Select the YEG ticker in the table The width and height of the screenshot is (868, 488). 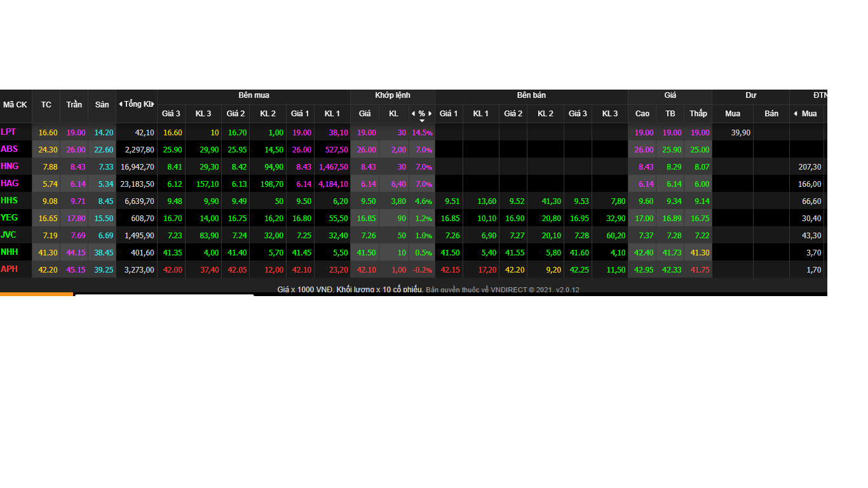pos(9,217)
